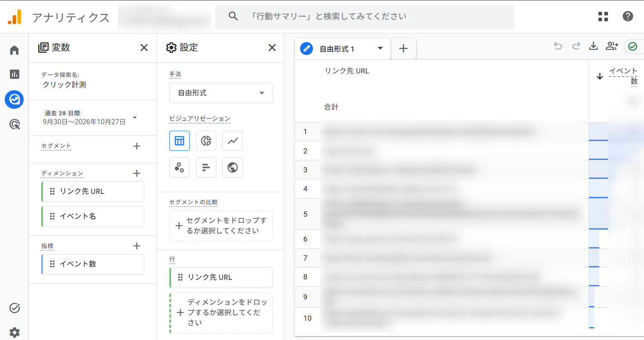
Task: Select the 自由形式 1 tab
Action: 343,49
